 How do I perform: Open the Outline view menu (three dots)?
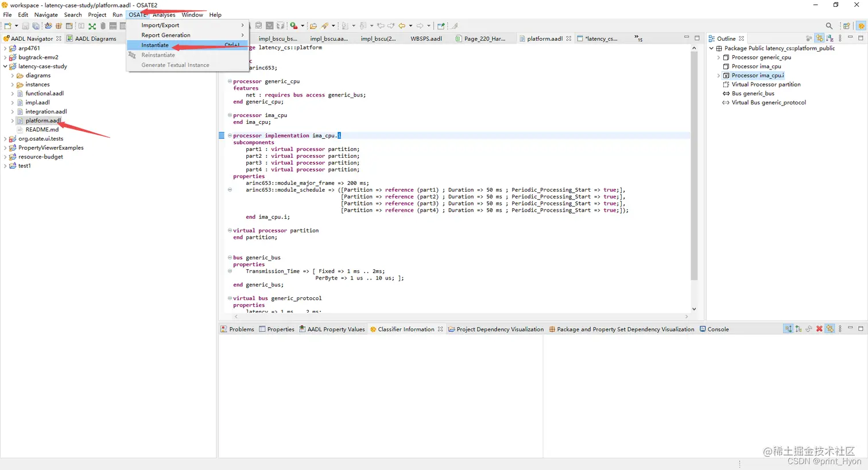click(x=840, y=38)
